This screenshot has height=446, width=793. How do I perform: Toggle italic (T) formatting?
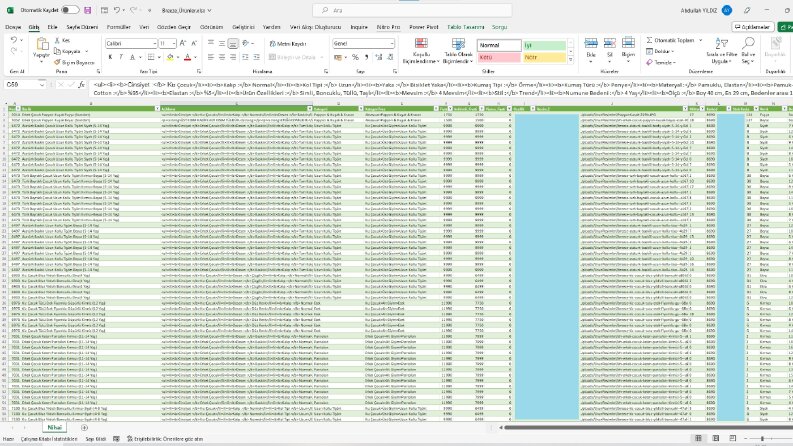tap(121, 57)
